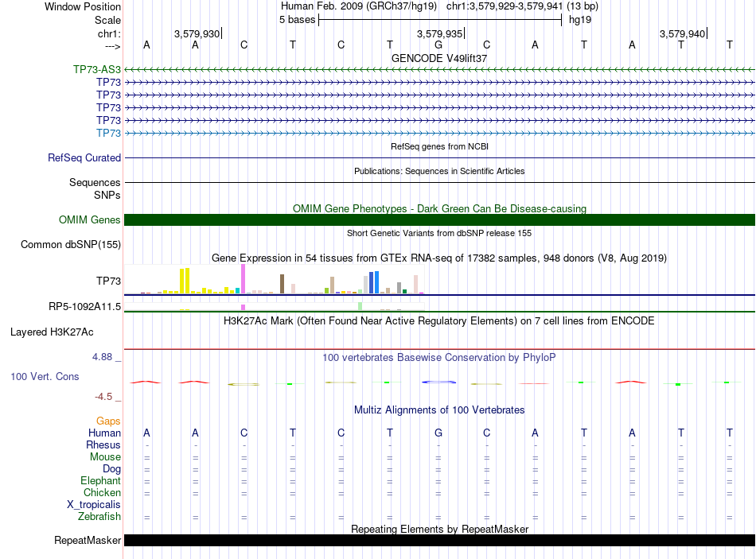The width and height of the screenshot is (756, 559).
Task: Click the Sequences track label
Action: click(x=95, y=182)
